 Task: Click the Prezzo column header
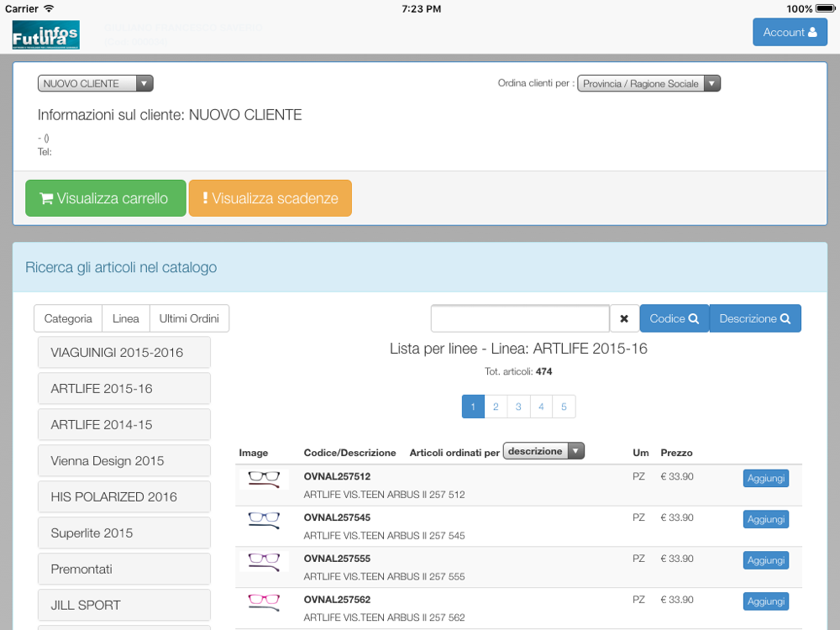click(x=676, y=453)
